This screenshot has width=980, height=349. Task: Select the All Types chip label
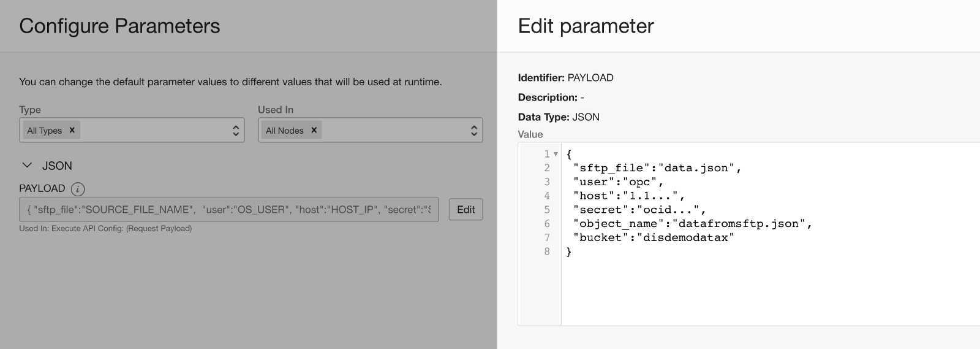click(x=44, y=131)
